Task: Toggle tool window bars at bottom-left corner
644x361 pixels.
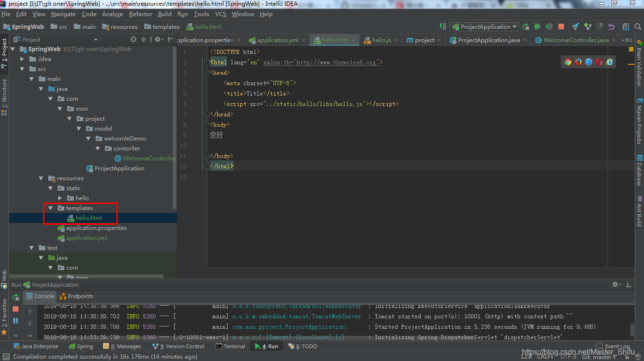Action: pos(5,357)
